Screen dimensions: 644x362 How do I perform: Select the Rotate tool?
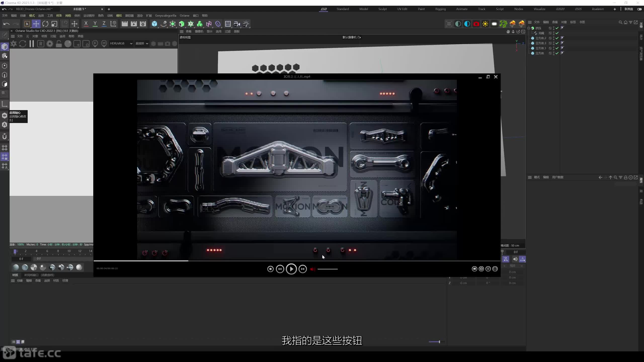click(x=45, y=24)
